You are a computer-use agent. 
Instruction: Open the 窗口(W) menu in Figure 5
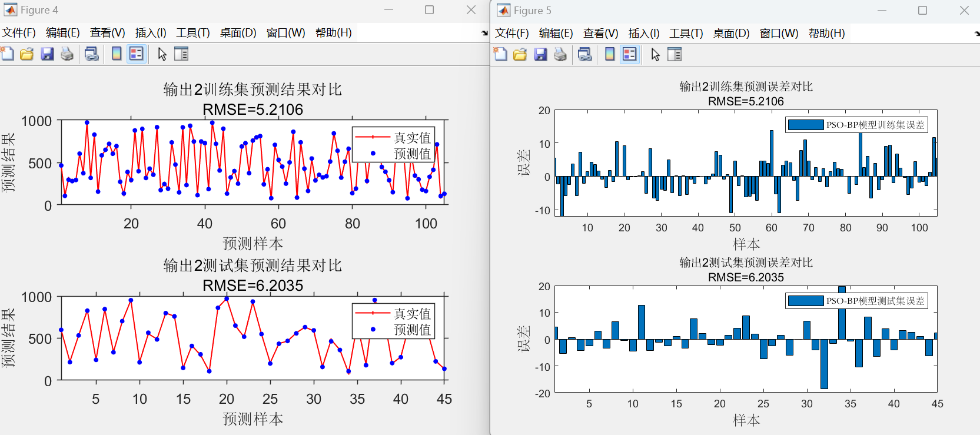coord(779,34)
